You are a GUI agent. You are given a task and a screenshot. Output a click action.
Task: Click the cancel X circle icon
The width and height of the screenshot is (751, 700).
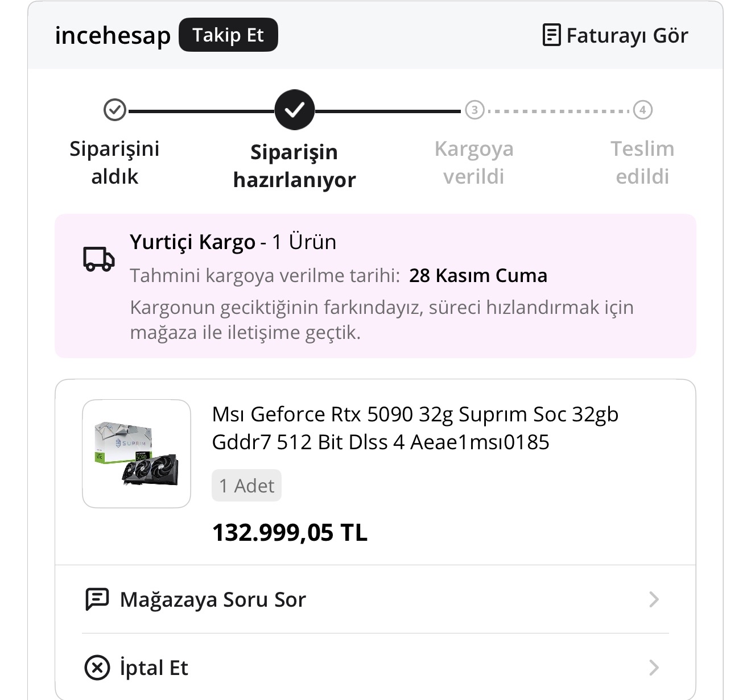(97, 667)
